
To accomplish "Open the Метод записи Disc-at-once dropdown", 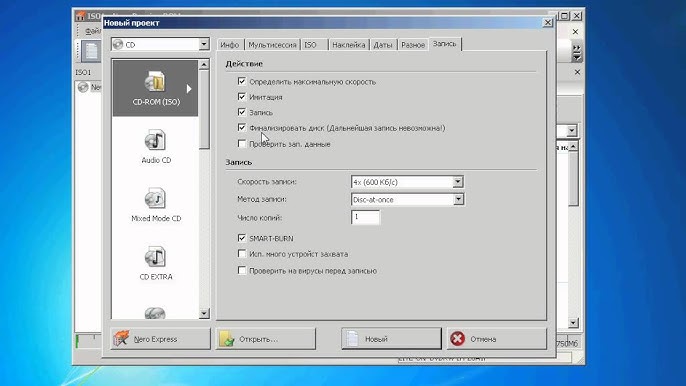I will click(x=458, y=199).
